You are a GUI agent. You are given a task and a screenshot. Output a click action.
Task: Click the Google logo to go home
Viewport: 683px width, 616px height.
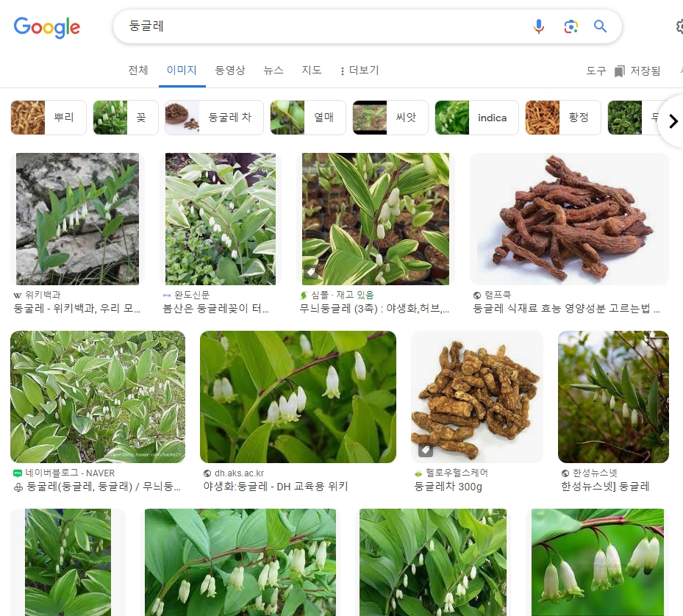click(47, 28)
